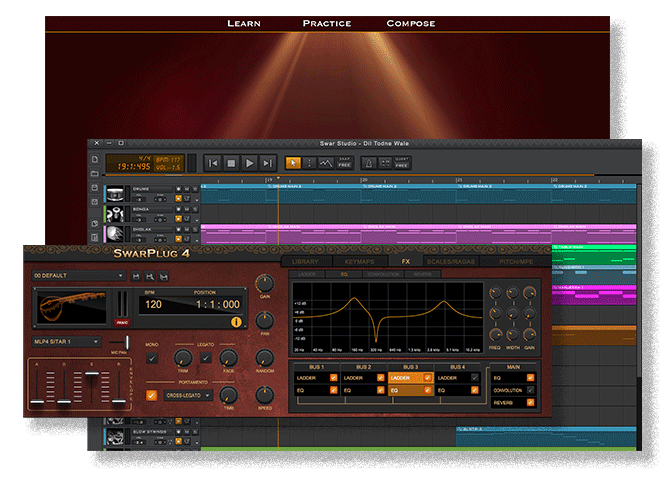
Task: Switch to the Keymaps tab in SwarPlug
Action: coord(359,262)
